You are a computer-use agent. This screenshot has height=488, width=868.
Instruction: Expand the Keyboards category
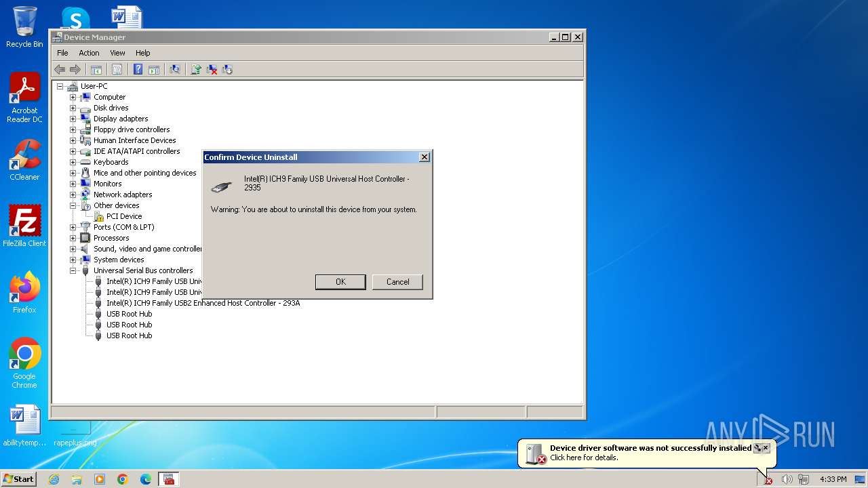click(x=73, y=162)
